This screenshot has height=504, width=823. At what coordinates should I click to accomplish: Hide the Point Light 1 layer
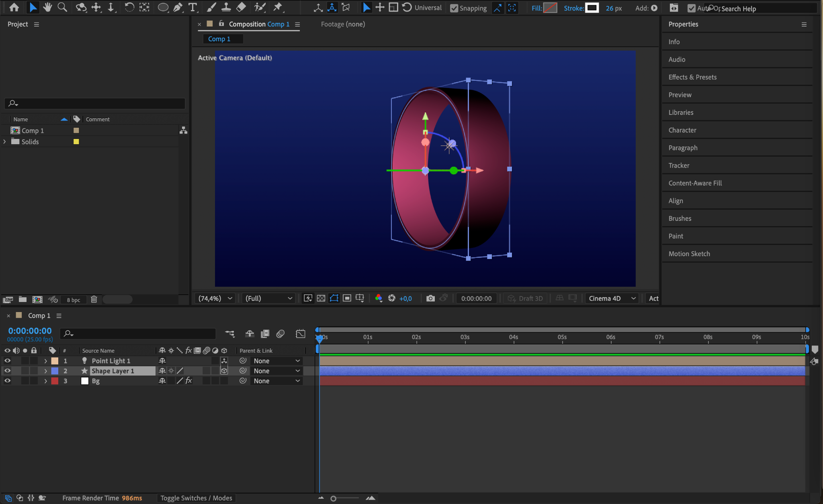point(7,361)
